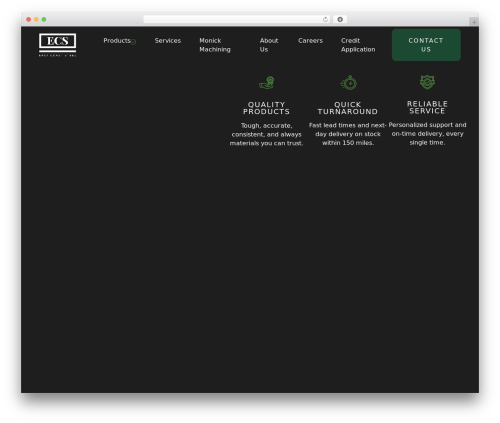
Task: Click the green Contact Us button
Action: click(426, 45)
